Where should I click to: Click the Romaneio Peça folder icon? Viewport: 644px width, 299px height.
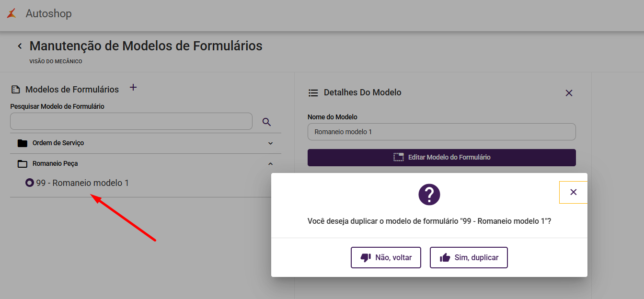coord(22,164)
